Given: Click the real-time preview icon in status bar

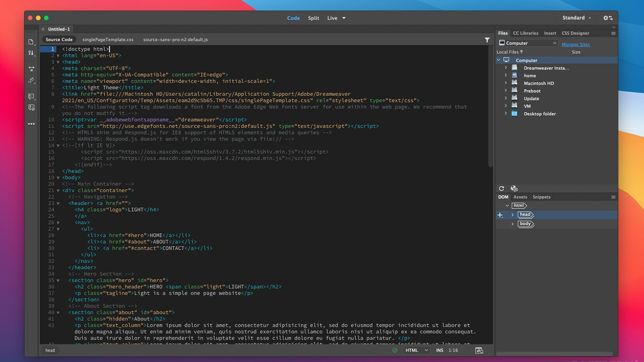Looking at the screenshot, I should [x=479, y=350].
